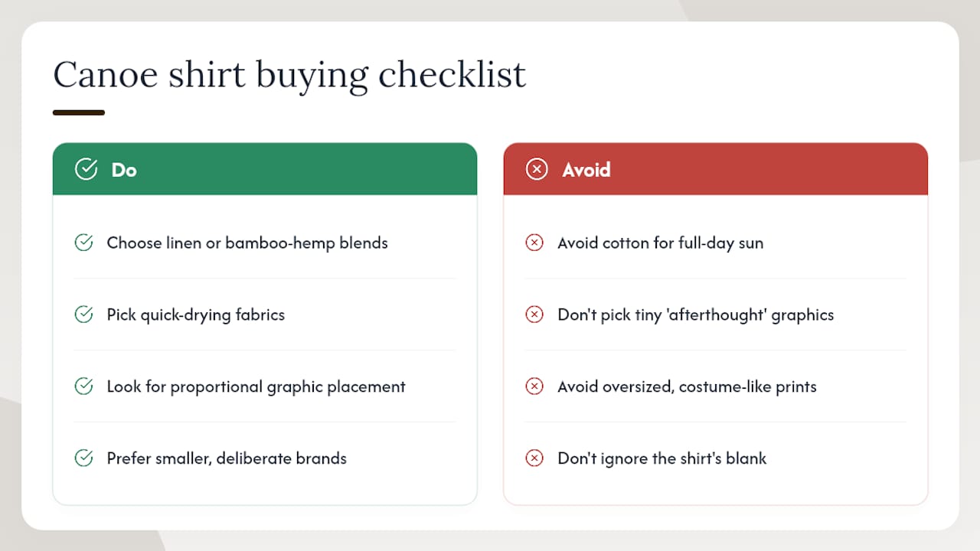Click 'Avoid oversized, costume-like prints' text
Viewport: 980px width, 551px height.
coord(688,387)
